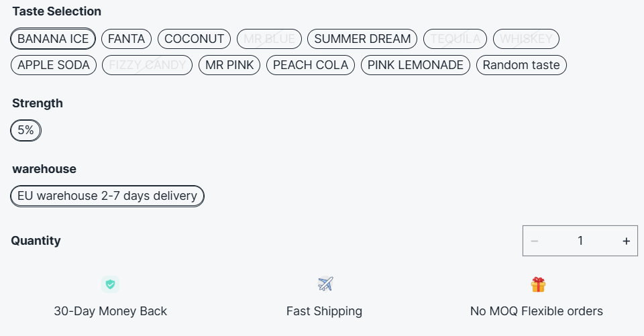Choose PINK LEMONADE taste option
Viewport: 644px width, 336px height.
click(415, 65)
